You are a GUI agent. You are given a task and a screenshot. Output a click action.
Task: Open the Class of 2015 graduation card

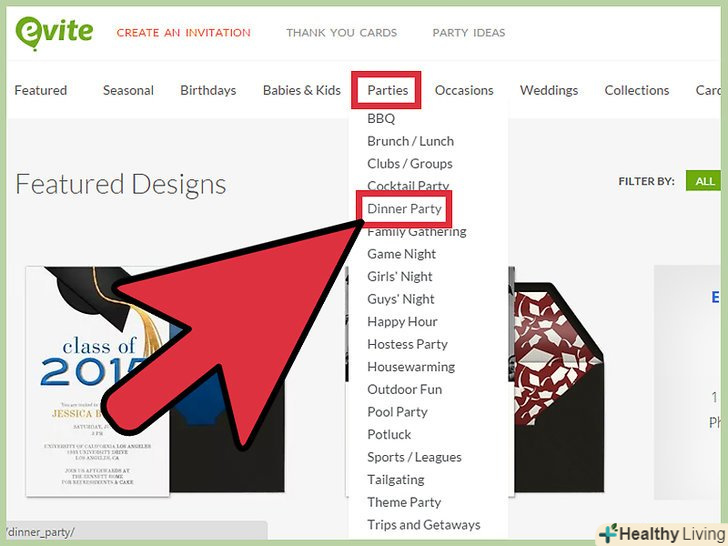click(x=97, y=381)
